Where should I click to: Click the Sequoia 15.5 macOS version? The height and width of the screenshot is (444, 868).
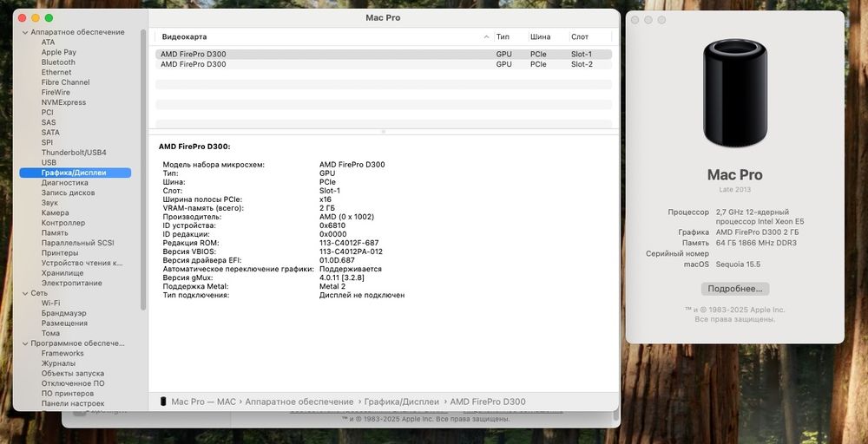coord(738,264)
